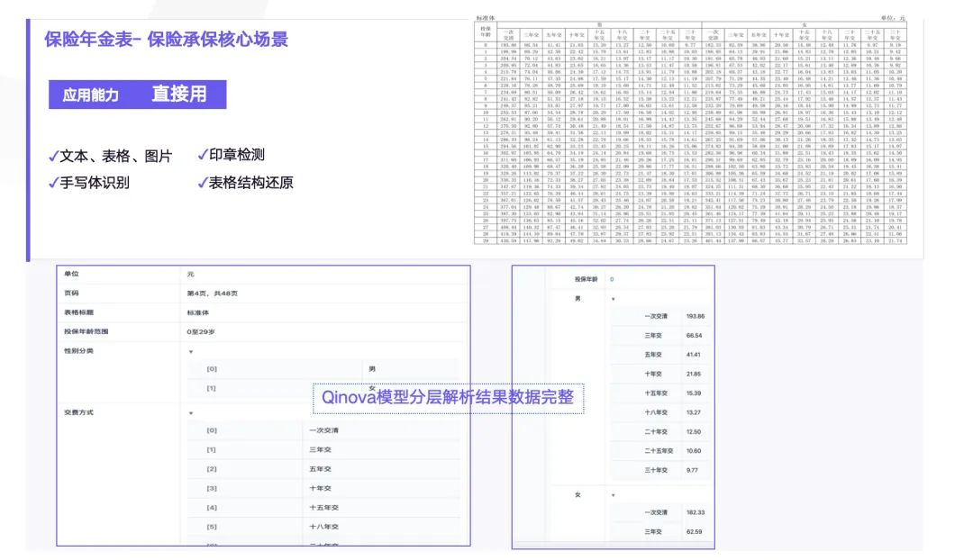Select [3] 十年交 under 交费方式
The image size is (973, 560).
point(324,488)
